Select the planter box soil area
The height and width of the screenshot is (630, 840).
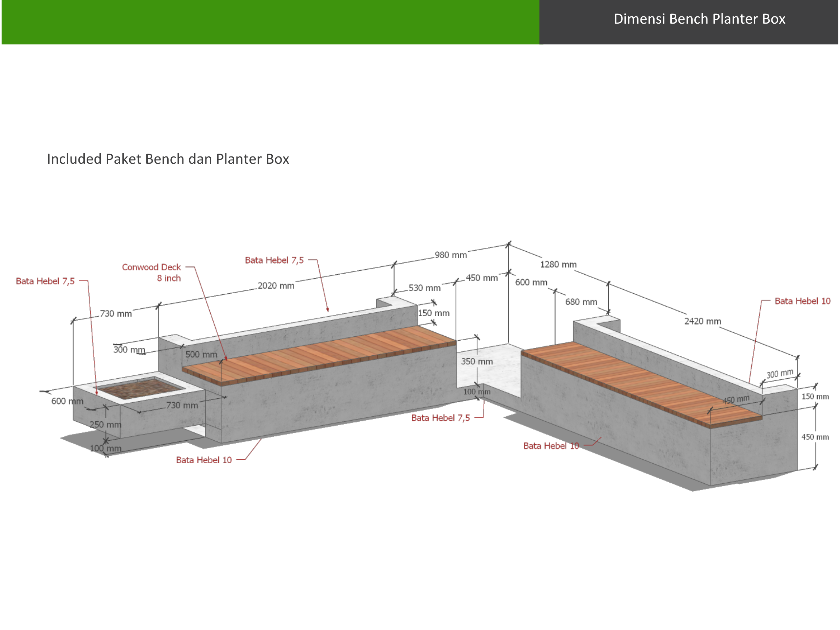[138, 388]
